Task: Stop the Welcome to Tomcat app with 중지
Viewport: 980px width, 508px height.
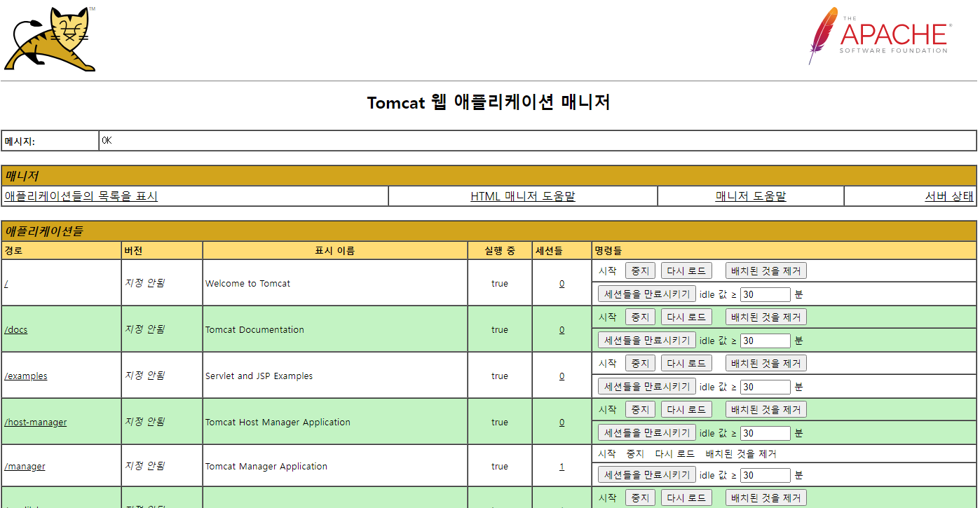Action: pos(640,271)
